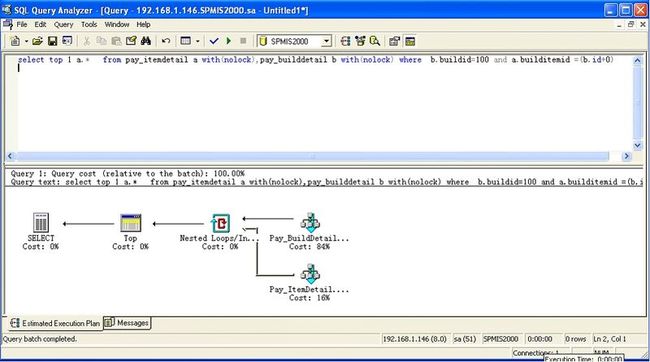
Task: Parse the query using the checkmark icon
Action: [x=214, y=41]
